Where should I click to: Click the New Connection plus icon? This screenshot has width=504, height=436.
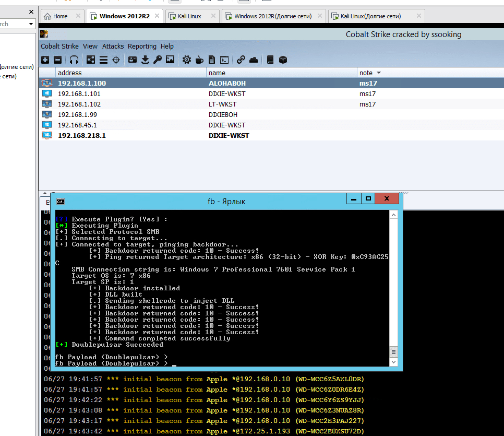[x=45, y=60]
